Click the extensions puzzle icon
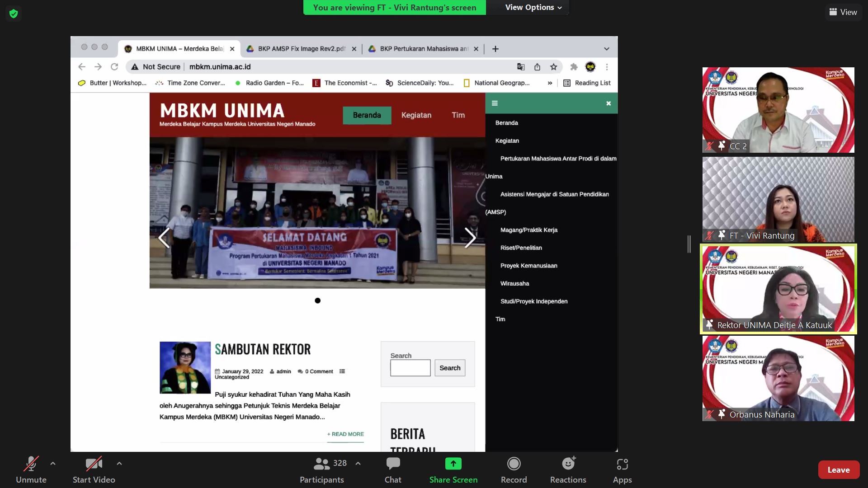868x488 pixels. [574, 67]
